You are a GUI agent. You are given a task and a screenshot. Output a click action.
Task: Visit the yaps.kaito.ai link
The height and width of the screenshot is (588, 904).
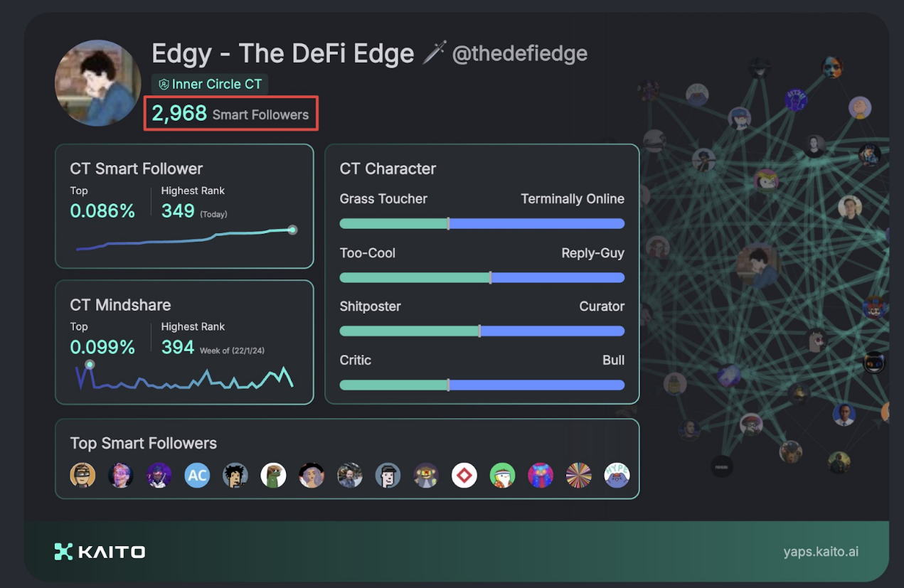821,552
